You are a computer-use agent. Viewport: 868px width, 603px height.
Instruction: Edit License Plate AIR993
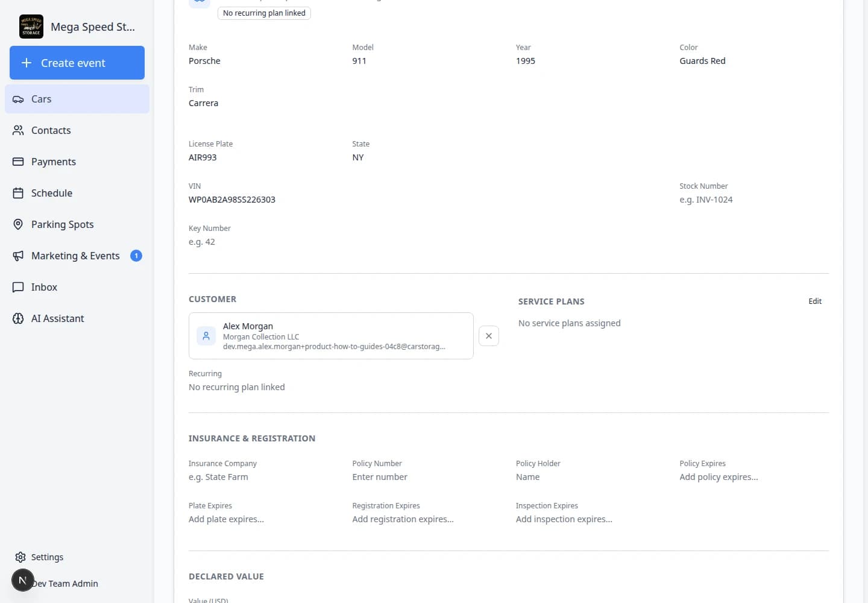point(203,157)
